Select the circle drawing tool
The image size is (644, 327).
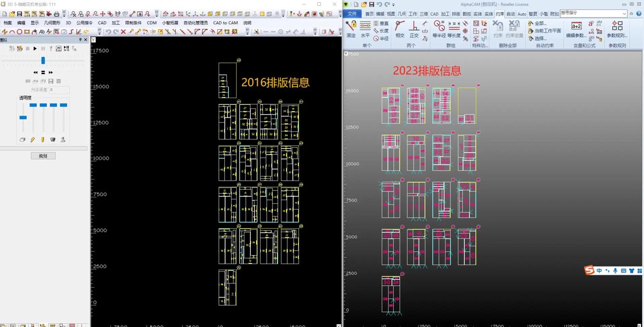click(19, 31)
